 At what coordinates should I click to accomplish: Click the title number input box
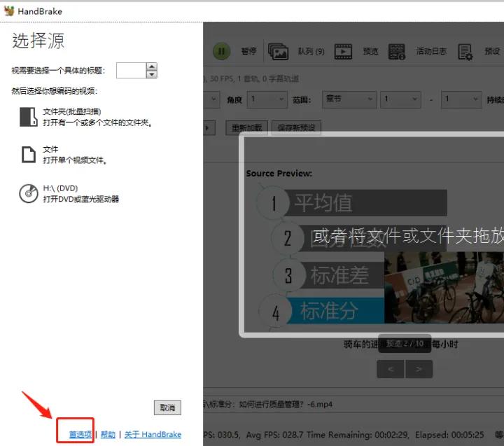pyautogui.click(x=131, y=71)
